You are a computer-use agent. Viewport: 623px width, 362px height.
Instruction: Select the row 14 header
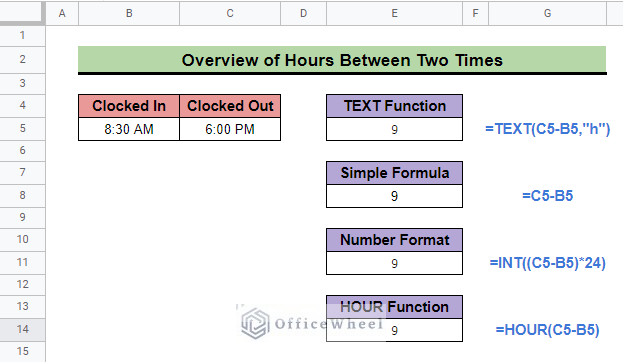[x=23, y=329]
